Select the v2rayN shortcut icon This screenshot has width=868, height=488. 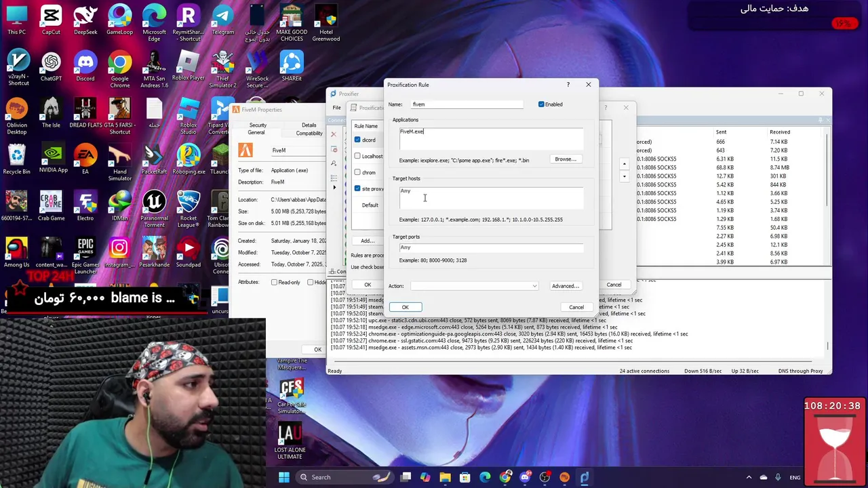coord(18,68)
